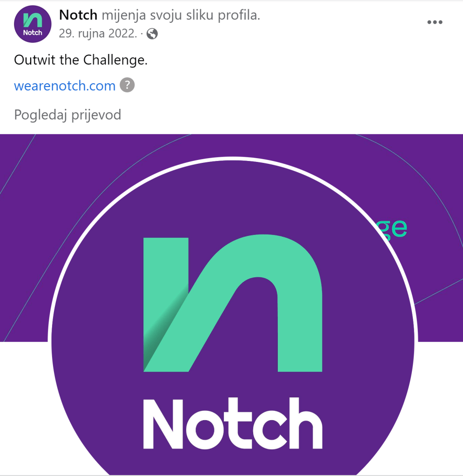Screen dimensions: 463x476
Task: Visit the wearenotch.com link
Action: [x=65, y=86]
